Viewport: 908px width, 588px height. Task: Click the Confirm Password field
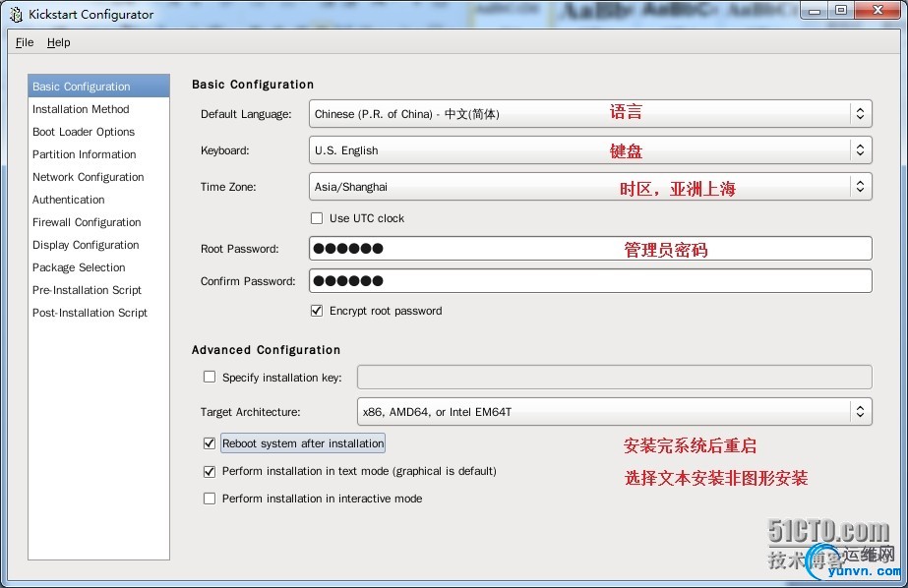click(x=590, y=280)
